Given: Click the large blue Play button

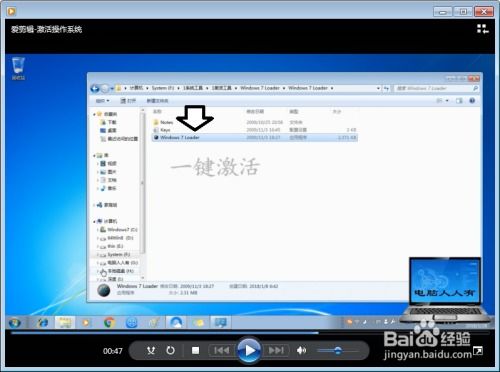Looking at the screenshot, I should pyautogui.click(x=249, y=350).
